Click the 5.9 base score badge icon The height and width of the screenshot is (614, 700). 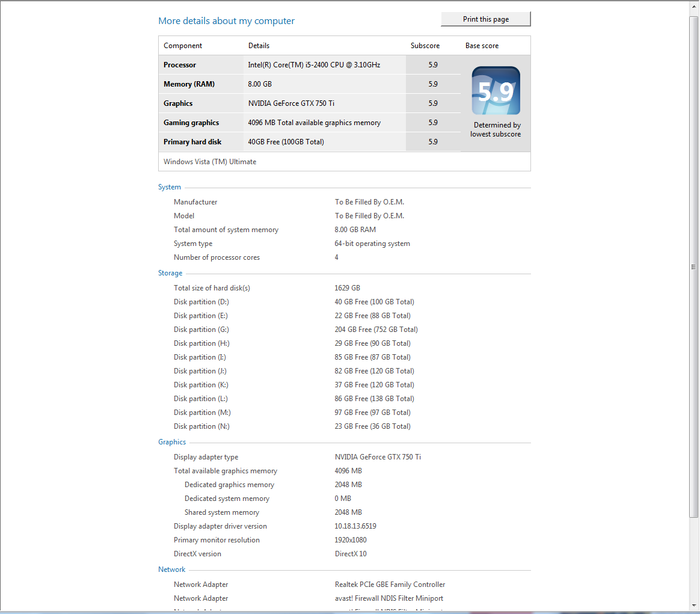click(496, 91)
